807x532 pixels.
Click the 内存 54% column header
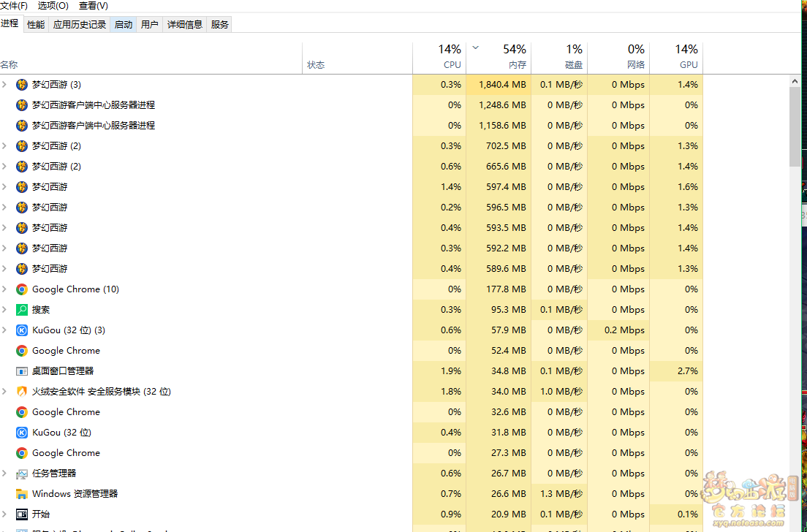(x=499, y=58)
